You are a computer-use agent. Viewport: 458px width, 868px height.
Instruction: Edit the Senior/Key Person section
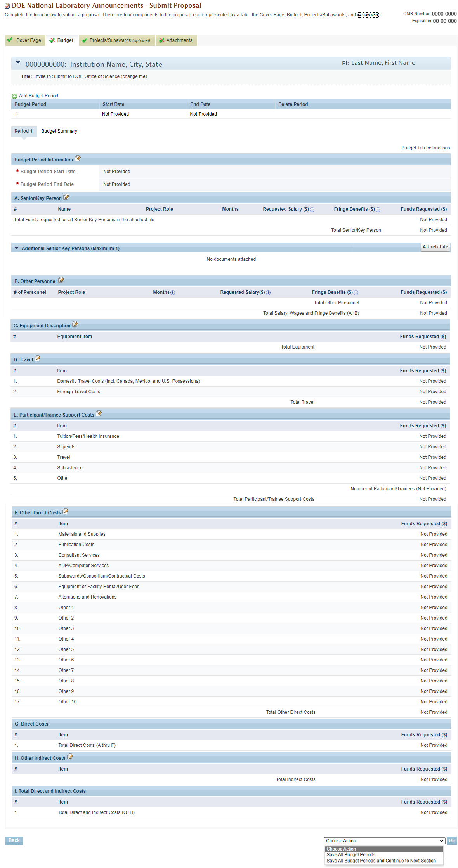pos(66,197)
